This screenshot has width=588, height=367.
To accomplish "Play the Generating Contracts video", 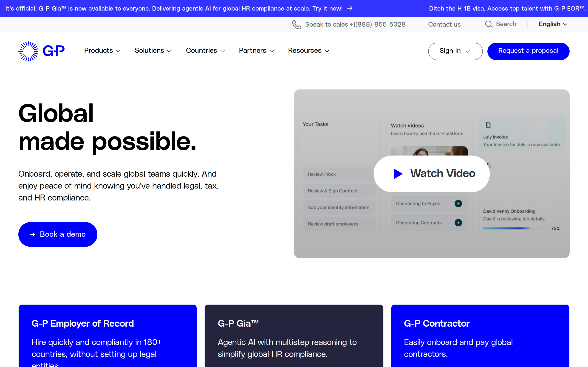I will (458, 222).
